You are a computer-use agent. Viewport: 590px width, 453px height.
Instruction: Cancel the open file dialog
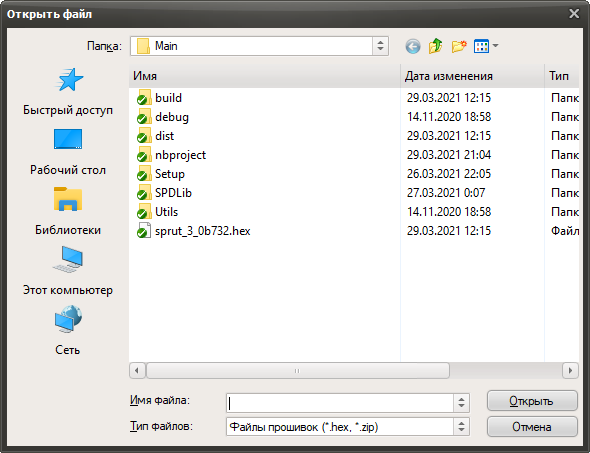pyautogui.click(x=532, y=427)
